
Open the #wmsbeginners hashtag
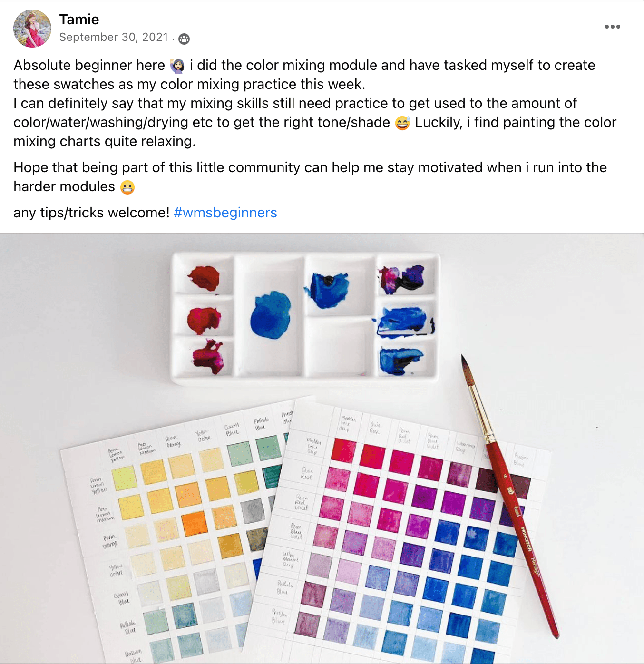225,213
